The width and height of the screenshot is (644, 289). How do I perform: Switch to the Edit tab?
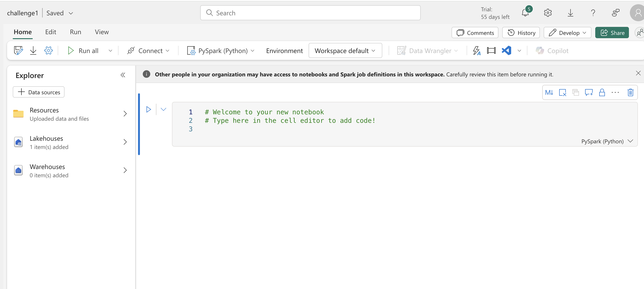click(50, 32)
